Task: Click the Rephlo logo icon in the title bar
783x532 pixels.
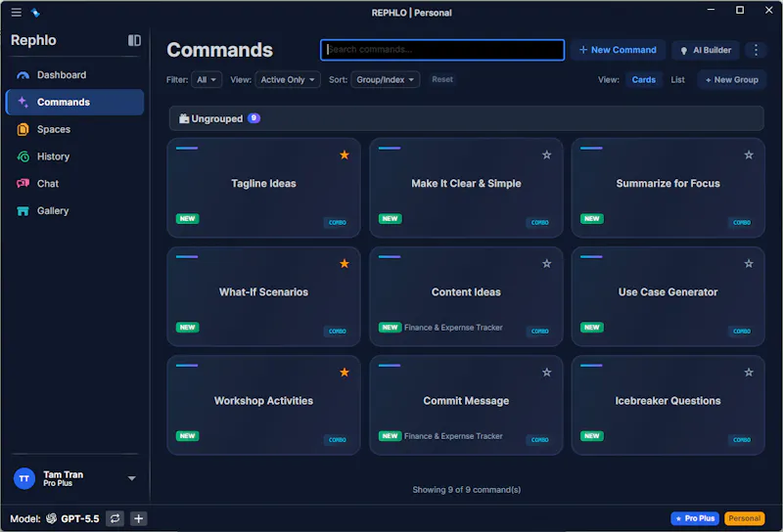Action: (x=35, y=13)
